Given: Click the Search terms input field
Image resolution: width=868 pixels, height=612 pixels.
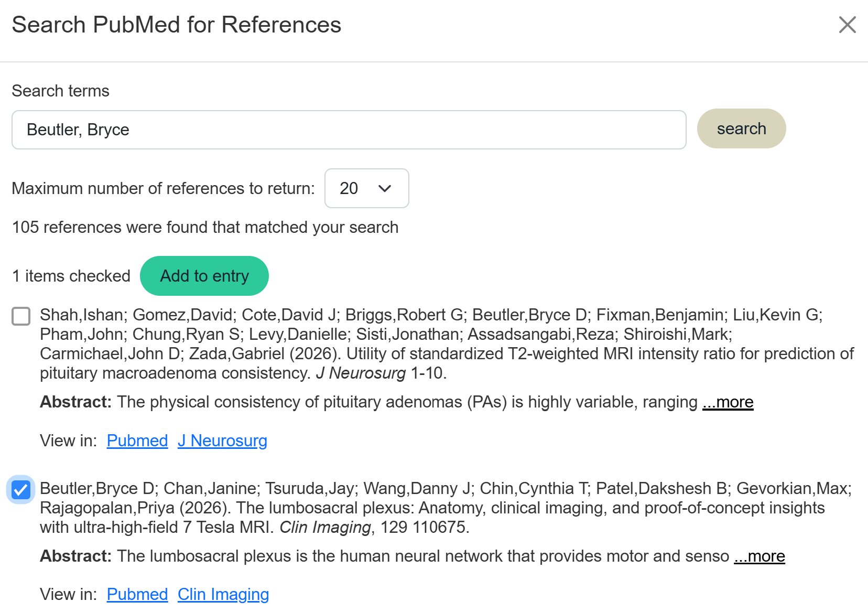Looking at the screenshot, I should (349, 130).
